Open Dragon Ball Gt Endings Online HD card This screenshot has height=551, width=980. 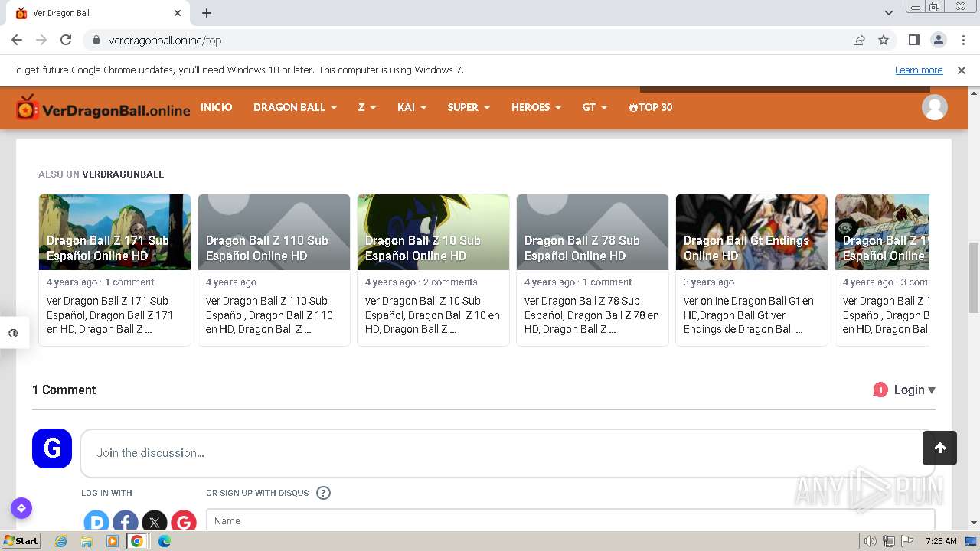coord(752,269)
